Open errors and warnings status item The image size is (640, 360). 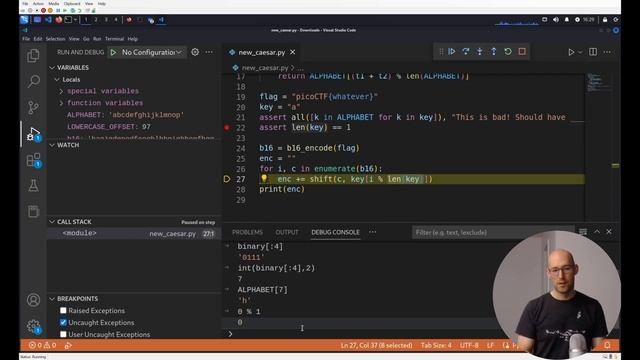pyautogui.click(x=42, y=345)
